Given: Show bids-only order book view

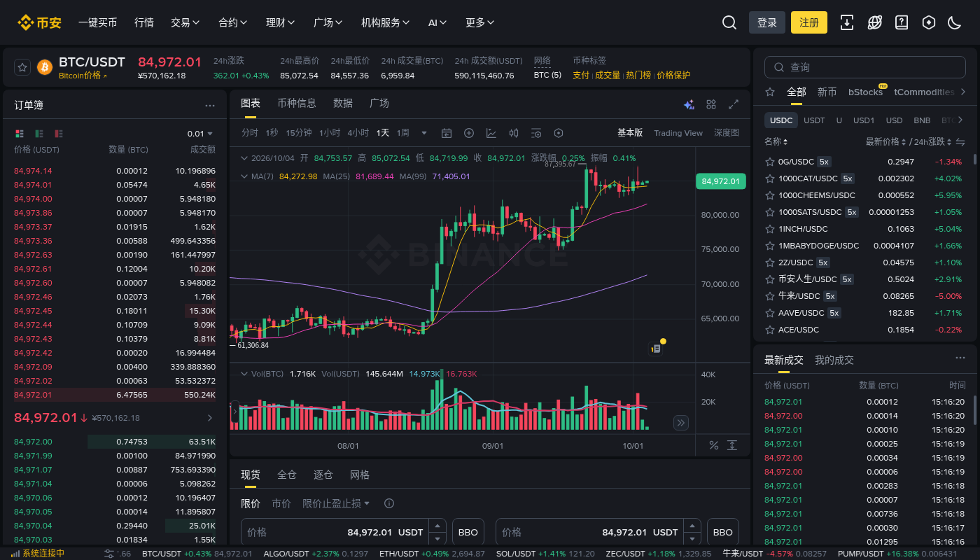Looking at the screenshot, I should coord(39,133).
